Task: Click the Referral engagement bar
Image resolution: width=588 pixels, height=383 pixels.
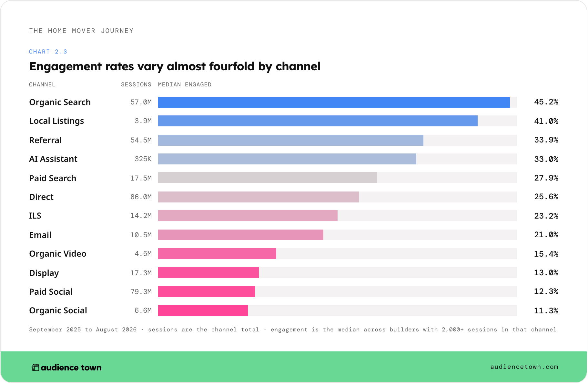Action: 290,140
